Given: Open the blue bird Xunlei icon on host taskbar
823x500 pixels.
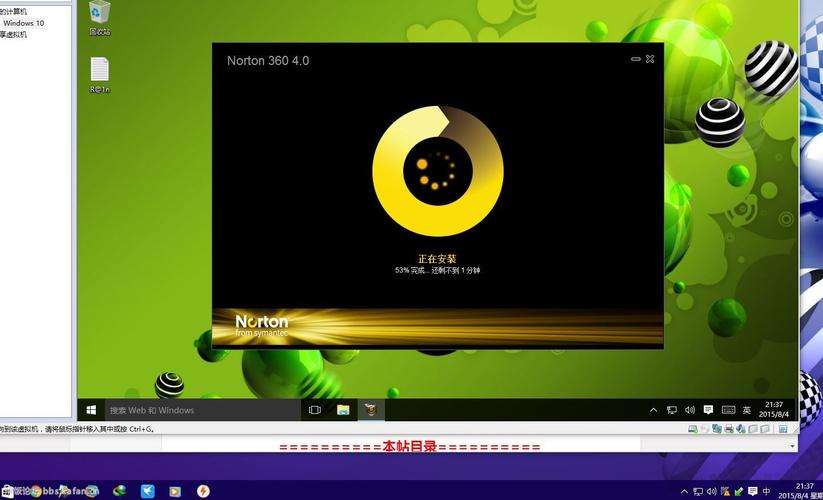Looking at the screenshot, I should click(147, 491).
